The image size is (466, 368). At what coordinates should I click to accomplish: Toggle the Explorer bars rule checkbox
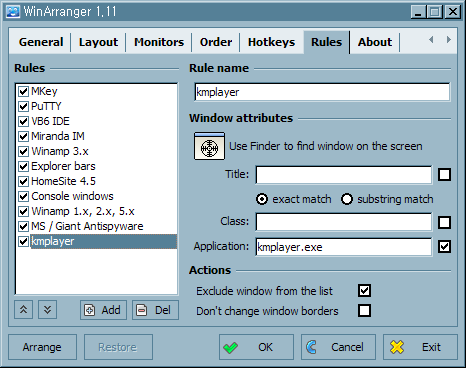coord(23,166)
